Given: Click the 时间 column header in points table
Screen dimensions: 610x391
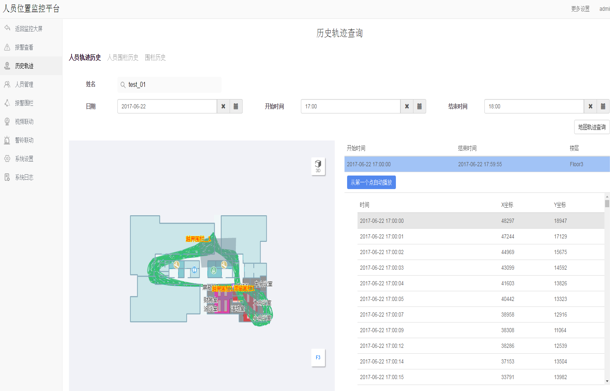Looking at the screenshot, I should [x=365, y=205].
